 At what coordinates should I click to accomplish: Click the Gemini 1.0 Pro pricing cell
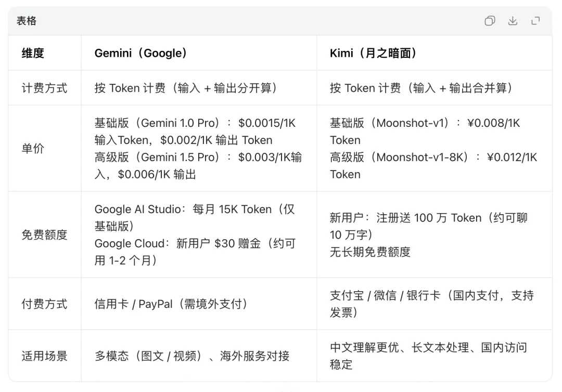198,148
